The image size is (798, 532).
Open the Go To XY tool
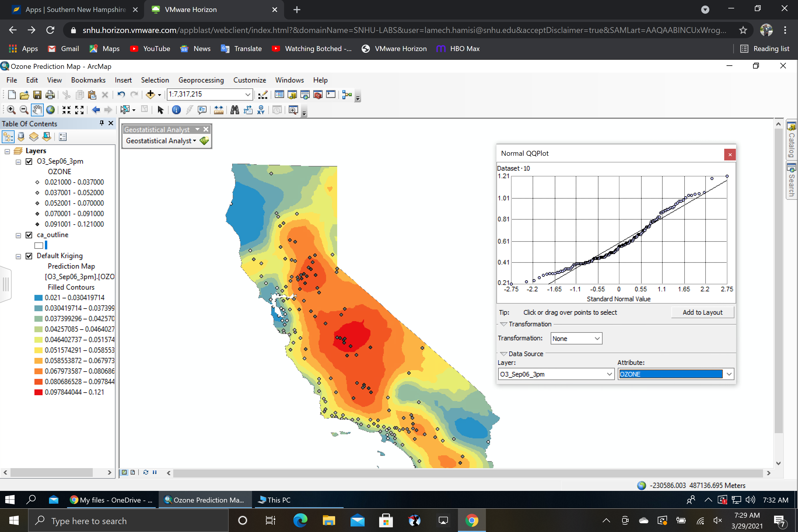(x=261, y=110)
